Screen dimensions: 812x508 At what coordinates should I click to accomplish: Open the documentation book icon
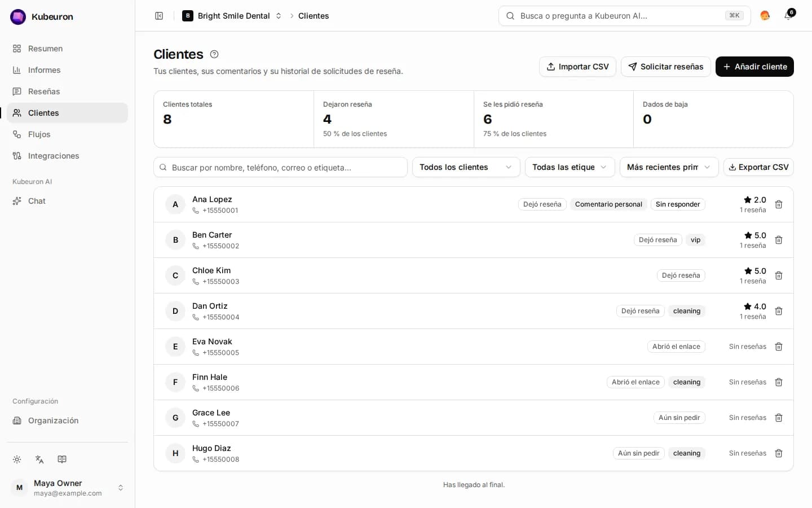62,459
